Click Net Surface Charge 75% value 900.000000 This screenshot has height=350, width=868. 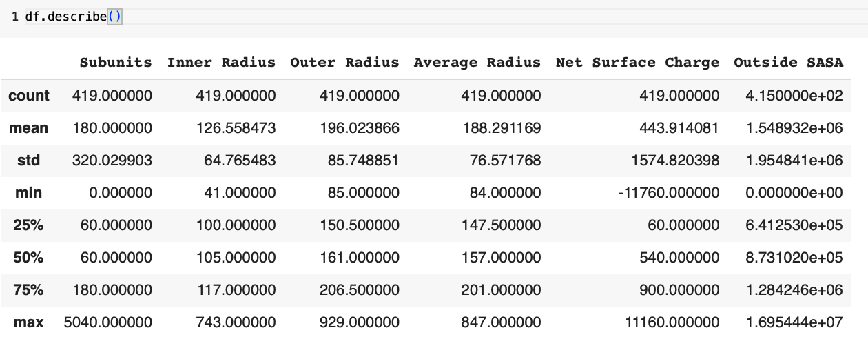pos(680,290)
